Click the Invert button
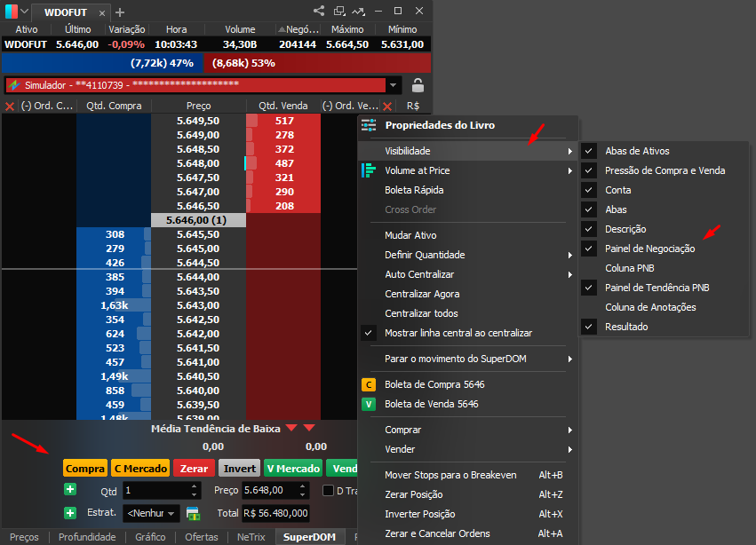Viewport: 756px width, 545px height. click(239, 468)
